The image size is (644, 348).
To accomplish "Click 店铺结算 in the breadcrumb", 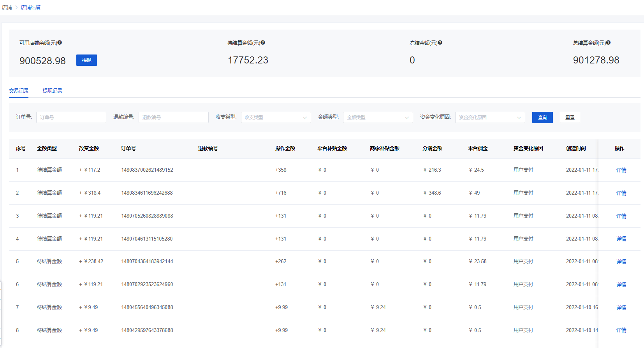I will [31, 7].
